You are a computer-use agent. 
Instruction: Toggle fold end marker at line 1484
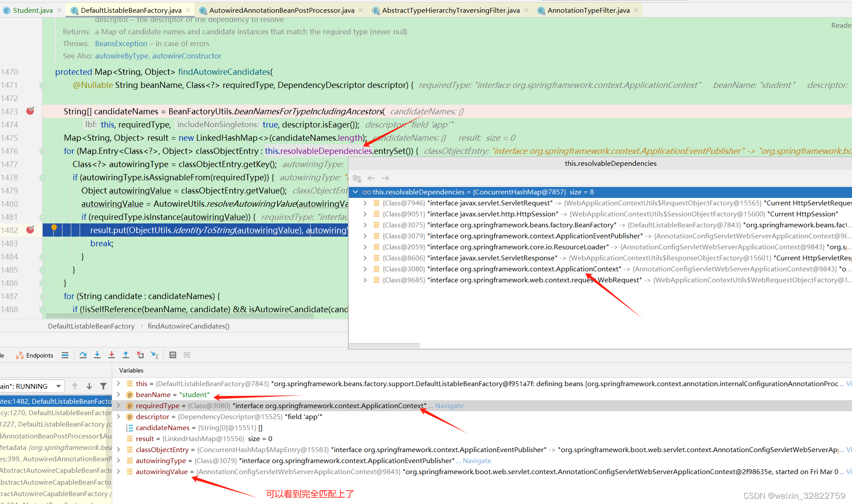pos(42,257)
